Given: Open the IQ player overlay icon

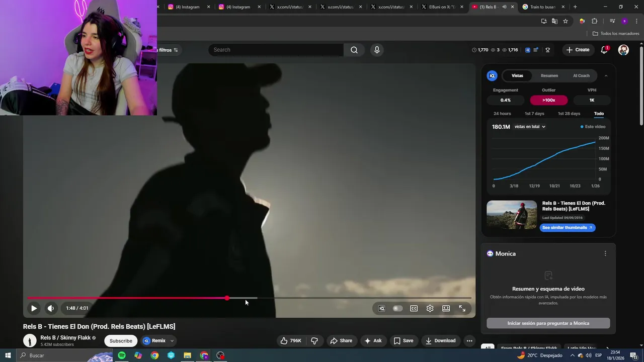Looking at the screenshot, I should click(381, 308).
